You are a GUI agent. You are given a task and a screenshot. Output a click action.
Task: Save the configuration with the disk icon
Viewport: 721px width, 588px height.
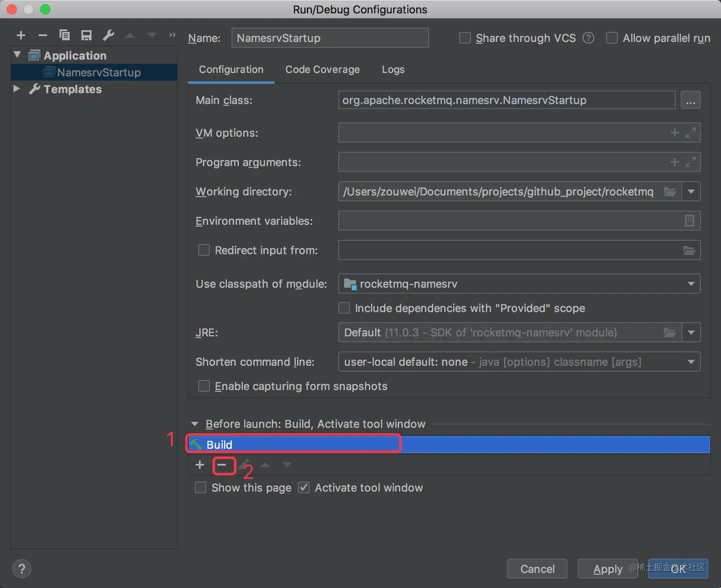86,35
